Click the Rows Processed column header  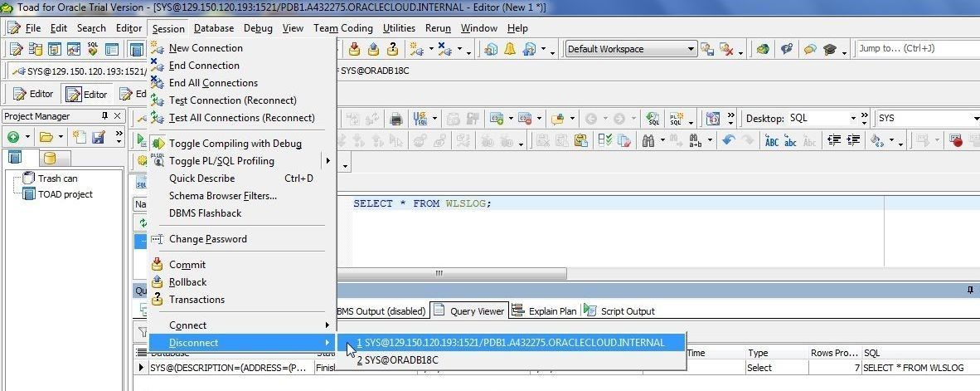coord(834,353)
